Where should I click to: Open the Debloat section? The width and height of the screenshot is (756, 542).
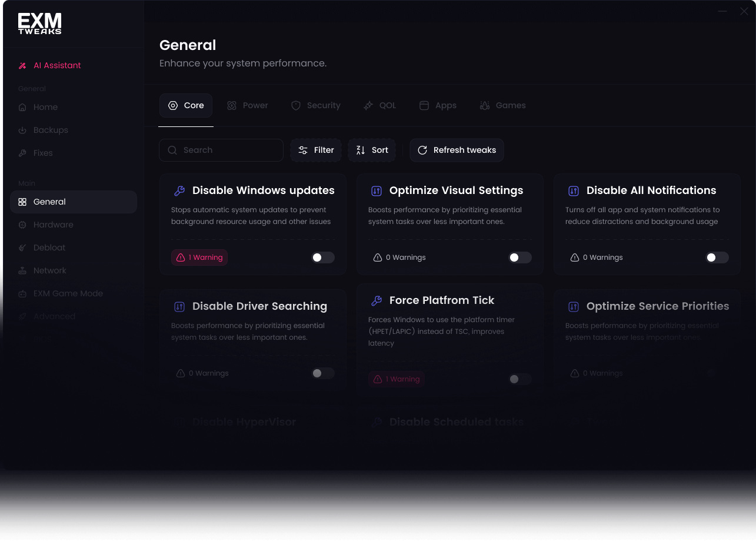pyautogui.click(x=50, y=247)
